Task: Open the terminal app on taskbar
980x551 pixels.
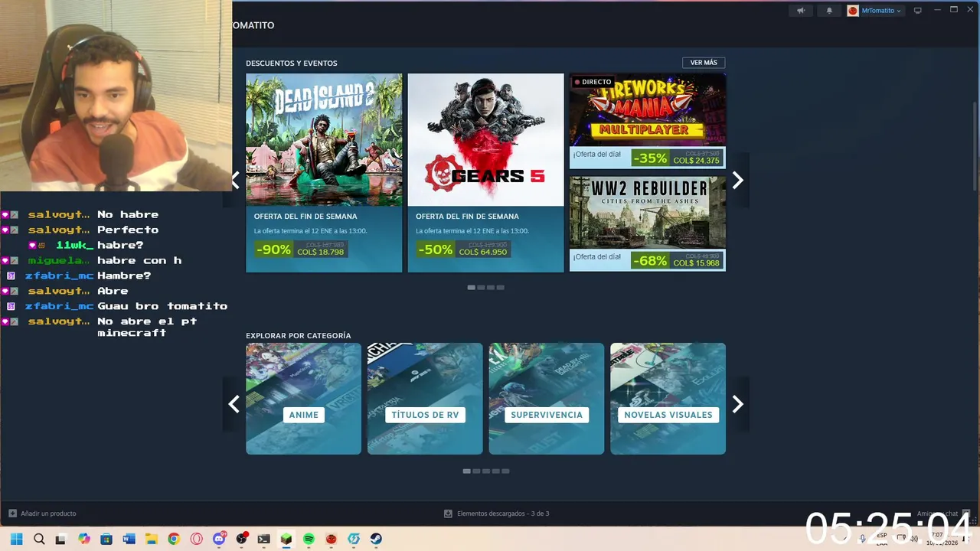Action: (x=263, y=539)
